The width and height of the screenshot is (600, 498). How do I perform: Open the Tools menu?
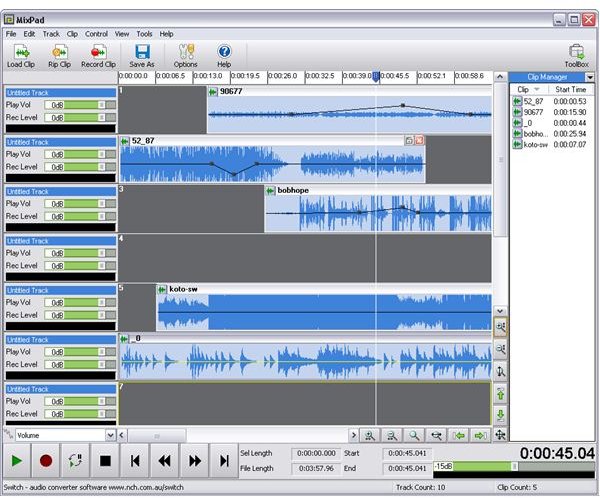pyautogui.click(x=144, y=34)
